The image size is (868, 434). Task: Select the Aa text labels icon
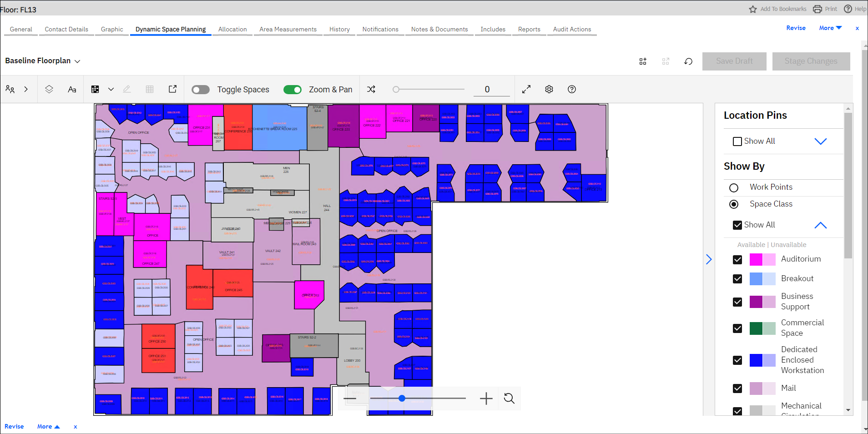point(72,89)
